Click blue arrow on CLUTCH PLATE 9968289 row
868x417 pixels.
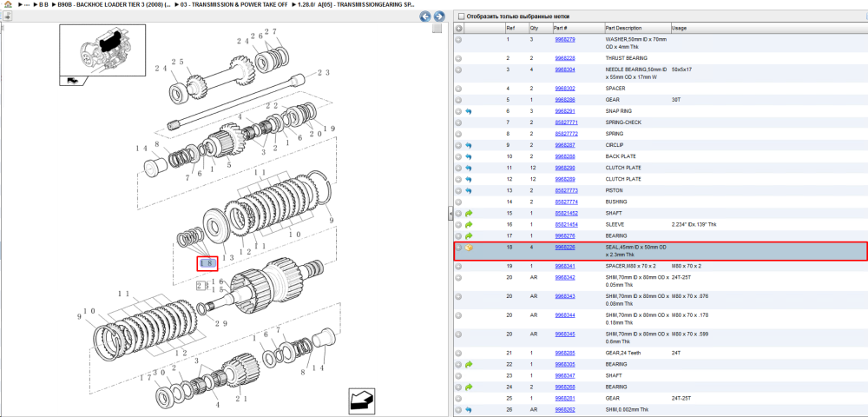pyautogui.click(x=469, y=180)
